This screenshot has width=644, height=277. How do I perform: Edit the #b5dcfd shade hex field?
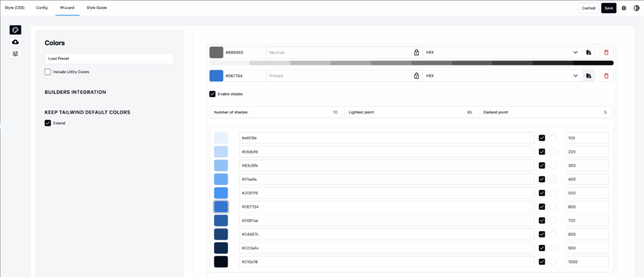[387, 152]
